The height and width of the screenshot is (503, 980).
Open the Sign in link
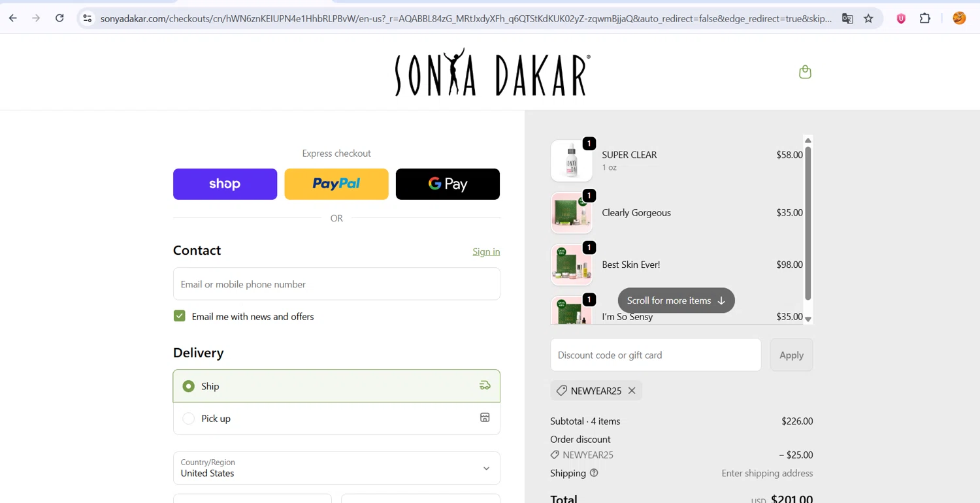pyautogui.click(x=486, y=252)
